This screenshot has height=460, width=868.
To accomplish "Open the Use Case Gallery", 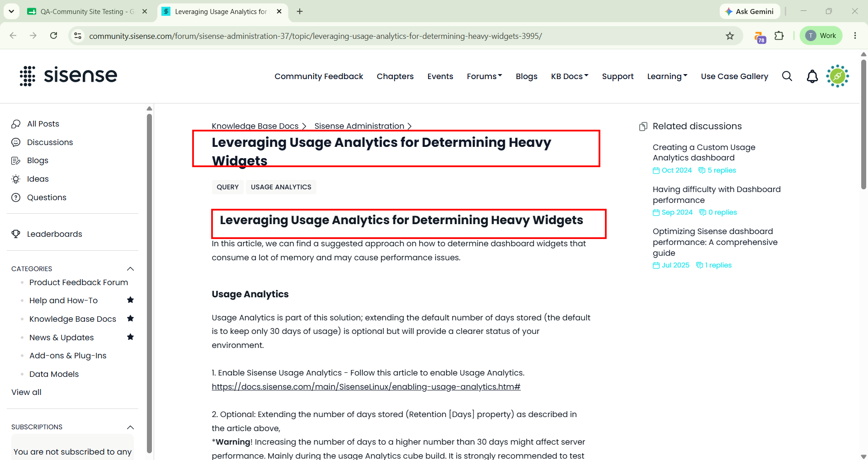I will pos(735,76).
